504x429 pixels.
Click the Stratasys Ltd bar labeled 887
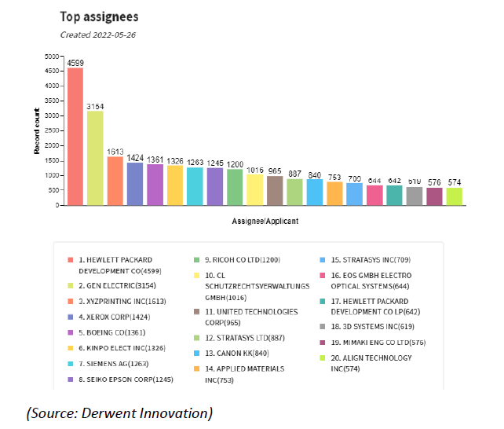pos(294,192)
